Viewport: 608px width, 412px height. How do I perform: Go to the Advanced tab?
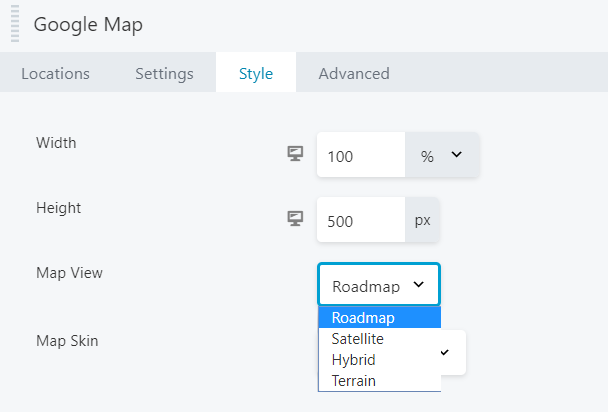coord(353,73)
